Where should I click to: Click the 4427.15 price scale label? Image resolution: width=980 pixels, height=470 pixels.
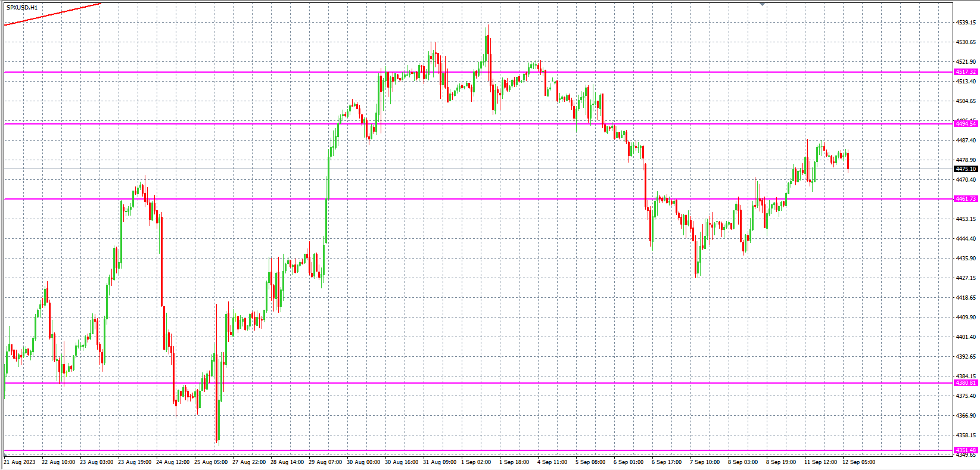coord(965,278)
